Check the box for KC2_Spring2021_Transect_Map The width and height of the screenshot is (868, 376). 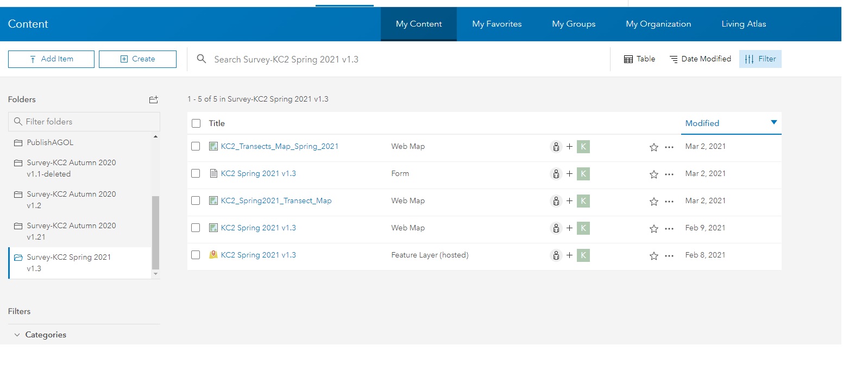(x=196, y=200)
